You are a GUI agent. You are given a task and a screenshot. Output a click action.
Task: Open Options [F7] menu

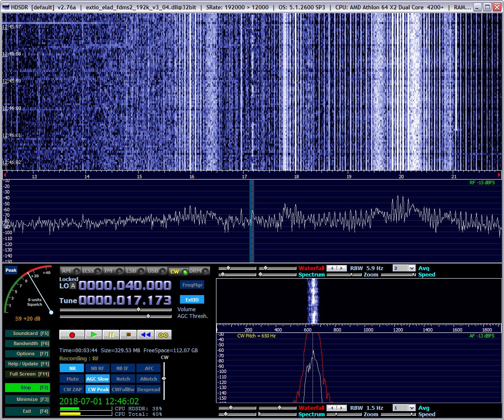[x=27, y=354]
